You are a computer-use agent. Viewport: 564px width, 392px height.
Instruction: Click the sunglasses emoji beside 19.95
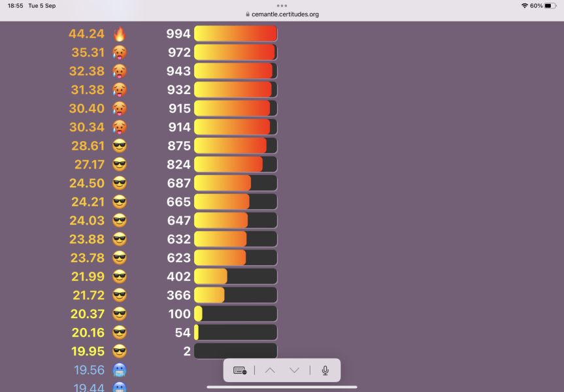[x=119, y=351]
